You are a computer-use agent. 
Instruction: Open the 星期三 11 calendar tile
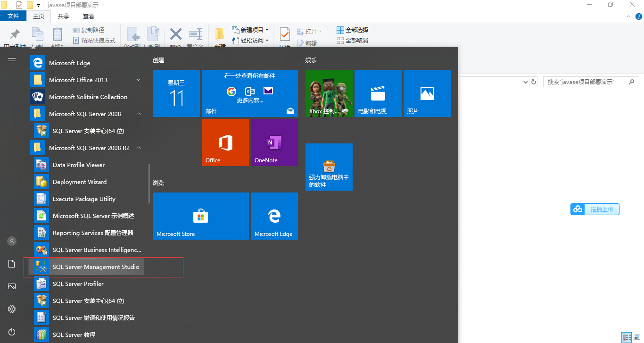[176, 93]
